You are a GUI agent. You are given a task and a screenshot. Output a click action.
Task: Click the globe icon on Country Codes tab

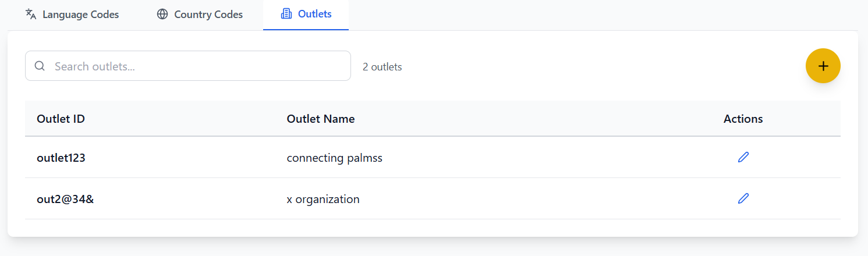click(162, 15)
